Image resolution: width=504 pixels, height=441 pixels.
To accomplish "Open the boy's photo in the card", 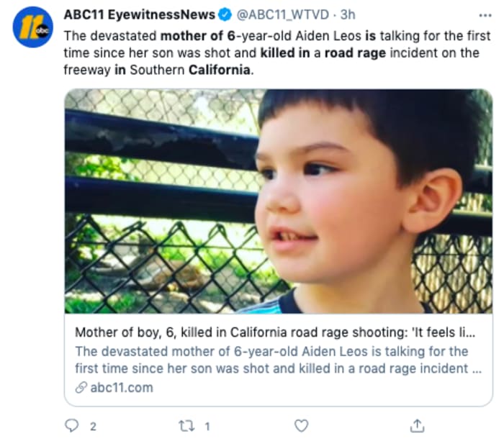I will coord(278,201).
